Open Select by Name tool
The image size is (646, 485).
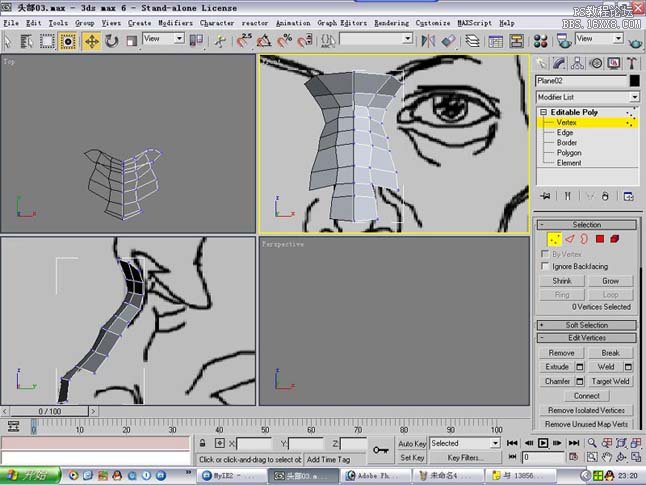coord(27,41)
